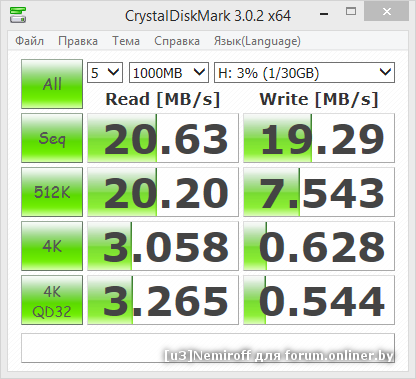Screen dimensions: 416x379
Task: Click the CrystalDiskMark app icon in title bar
Action: pos(18,15)
